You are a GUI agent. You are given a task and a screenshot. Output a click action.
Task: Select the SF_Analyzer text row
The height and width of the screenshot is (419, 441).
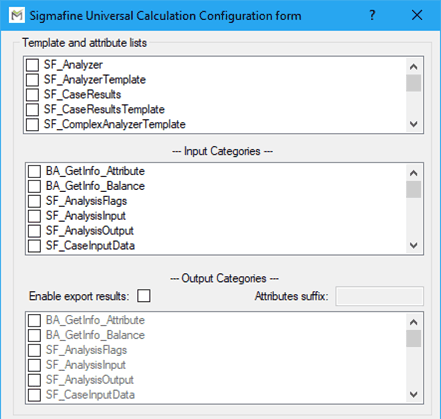pos(73,65)
